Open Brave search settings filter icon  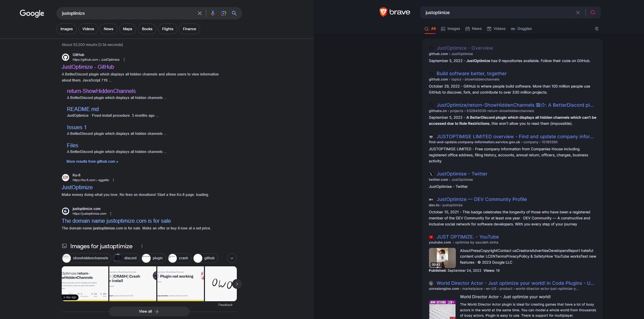[x=597, y=29]
